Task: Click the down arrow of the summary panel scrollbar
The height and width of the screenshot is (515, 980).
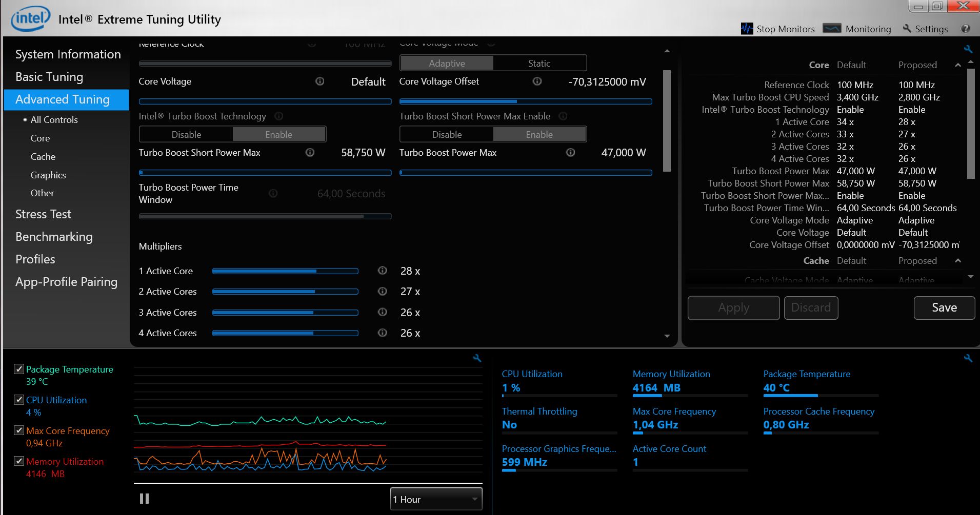Action: (970, 277)
